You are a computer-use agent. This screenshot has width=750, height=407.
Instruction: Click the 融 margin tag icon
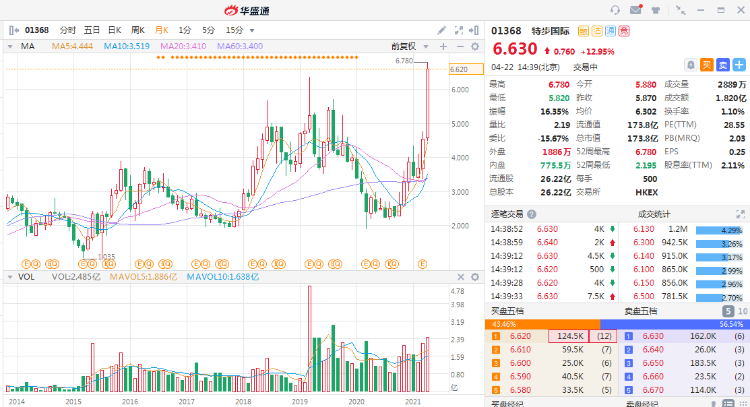[583, 31]
